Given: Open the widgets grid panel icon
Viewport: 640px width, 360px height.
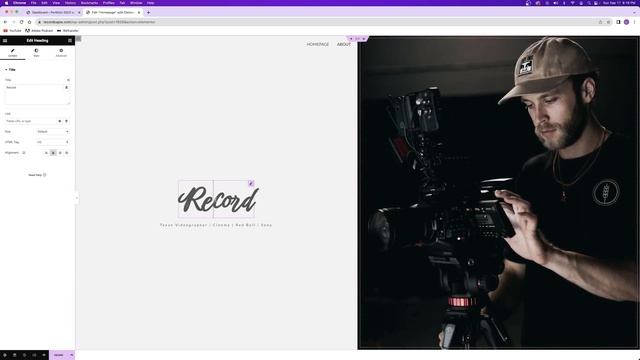Looking at the screenshot, I should pyautogui.click(x=70, y=40).
